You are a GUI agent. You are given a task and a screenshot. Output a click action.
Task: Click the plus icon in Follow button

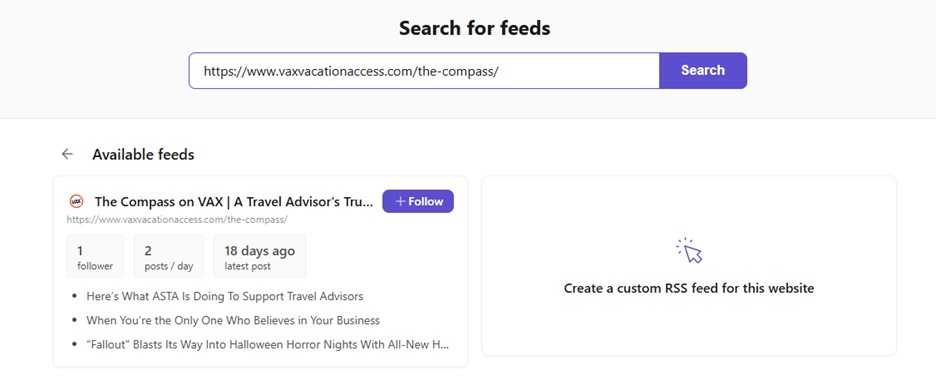point(401,201)
